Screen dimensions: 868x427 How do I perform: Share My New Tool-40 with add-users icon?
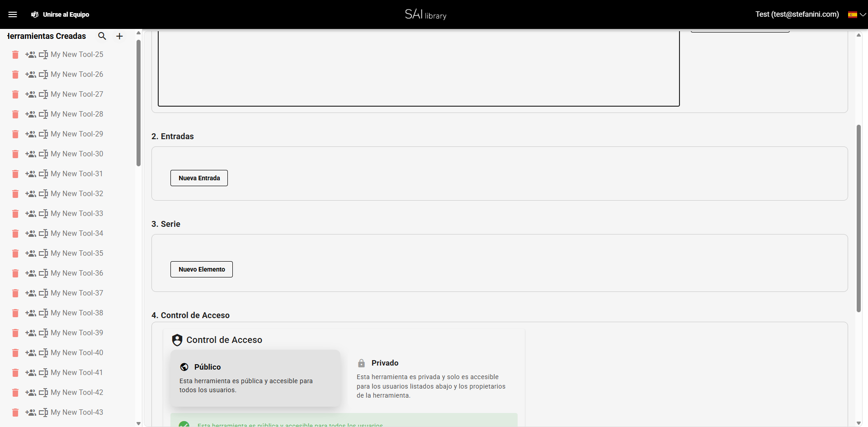click(31, 353)
